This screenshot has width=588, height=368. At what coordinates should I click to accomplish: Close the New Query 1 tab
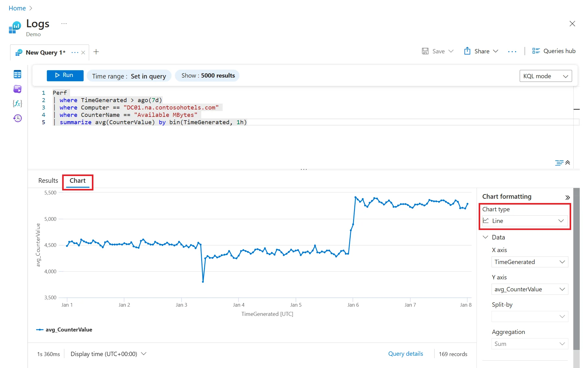pos(83,52)
